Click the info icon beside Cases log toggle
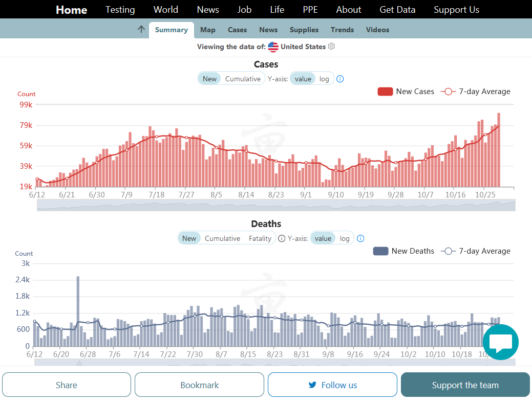Image resolution: width=532 pixels, height=403 pixels. (x=340, y=79)
